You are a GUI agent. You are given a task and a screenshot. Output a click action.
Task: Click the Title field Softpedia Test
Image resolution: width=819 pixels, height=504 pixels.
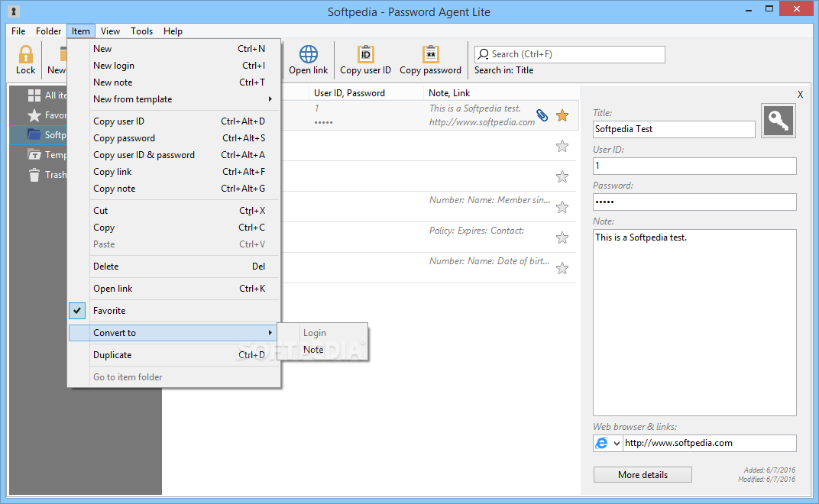tap(674, 129)
